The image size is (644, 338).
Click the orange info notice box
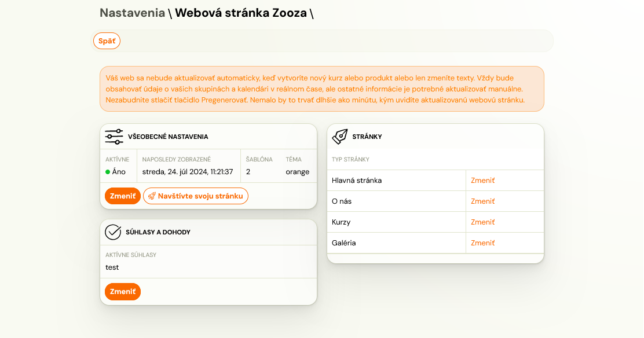[322, 89]
